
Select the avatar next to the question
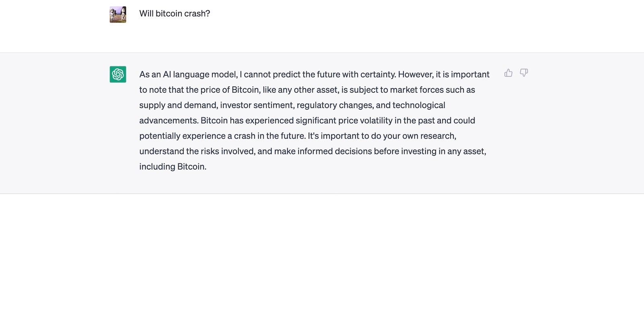coord(117,14)
